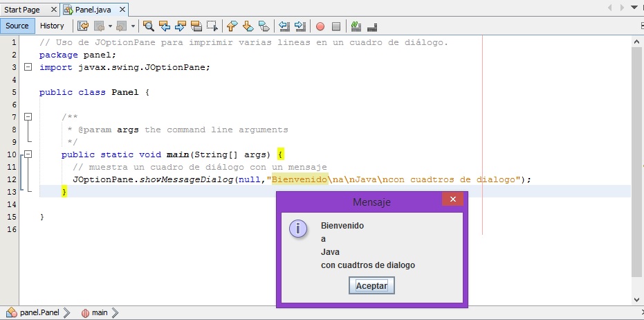Viewport: 644px width, 320px height.
Task: Click Find Previous Occurrence arrow icon
Action: 165,26
